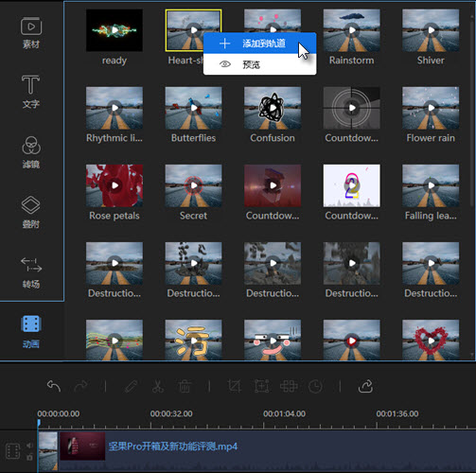The image size is (476, 473).
Task: Toggle the video track lock icon
Action: pyautogui.click(x=29, y=457)
